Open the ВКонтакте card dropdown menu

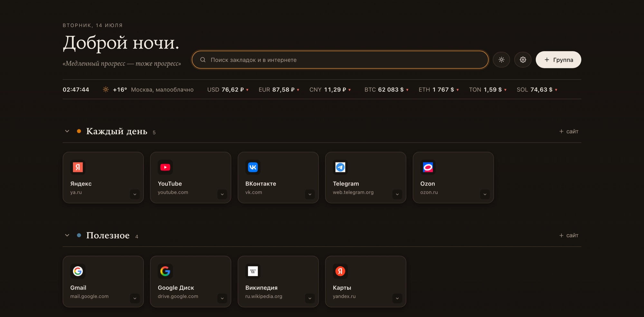[x=310, y=194]
